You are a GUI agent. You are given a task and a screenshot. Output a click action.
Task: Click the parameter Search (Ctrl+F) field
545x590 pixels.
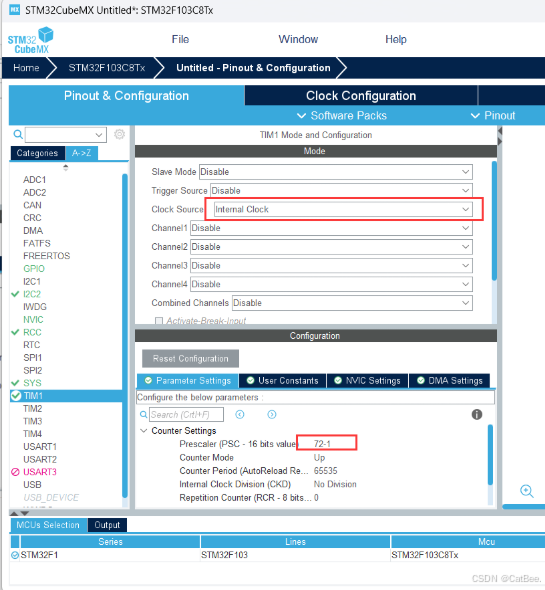[186, 415]
